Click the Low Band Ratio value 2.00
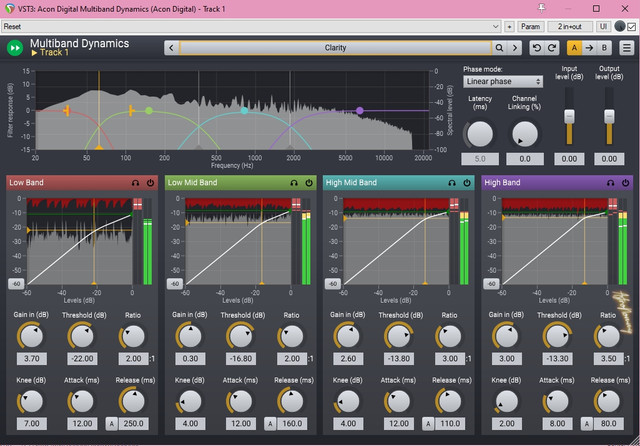 click(133, 359)
